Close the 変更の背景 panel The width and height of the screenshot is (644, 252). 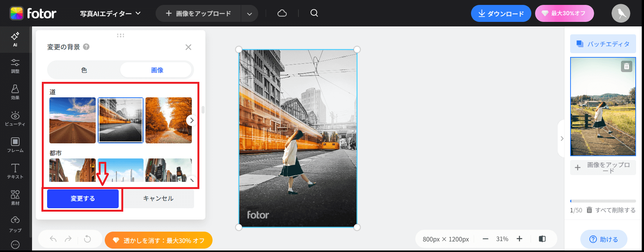pyautogui.click(x=188, y=47)
